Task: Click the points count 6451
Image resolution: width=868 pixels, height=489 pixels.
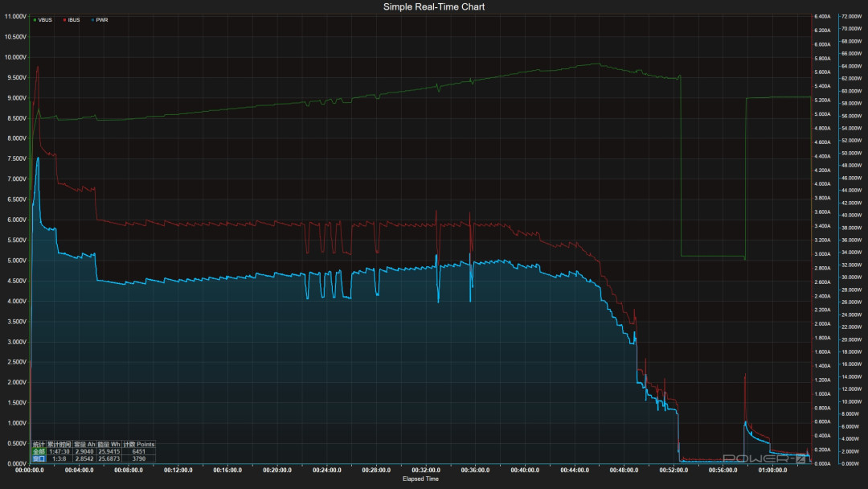Action: point(138,451)
